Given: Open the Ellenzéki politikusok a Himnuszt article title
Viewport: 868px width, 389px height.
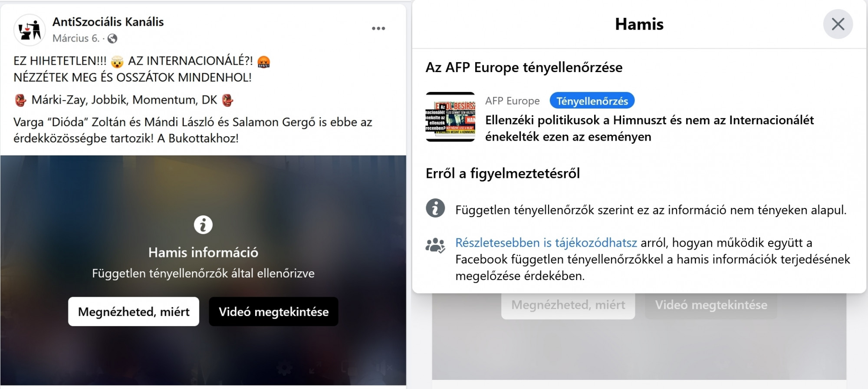Looking at the screenshot, I should pos(649,128).
